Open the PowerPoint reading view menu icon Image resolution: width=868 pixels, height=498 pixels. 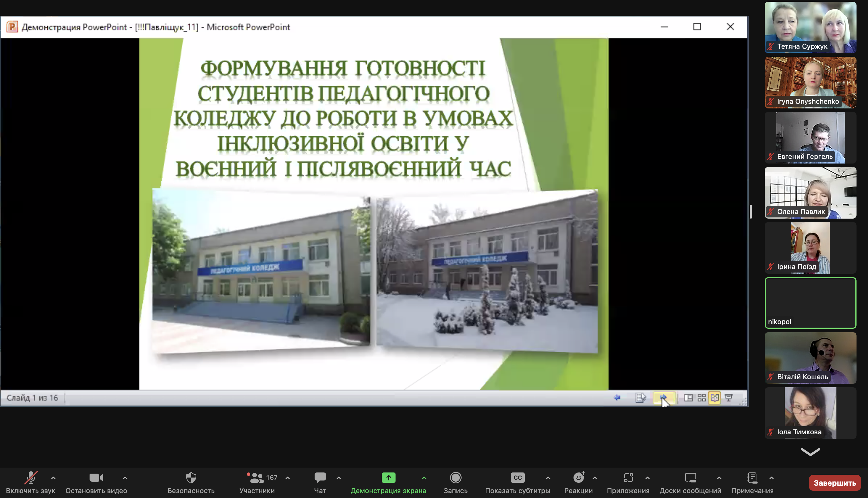(x=640, y=397)
